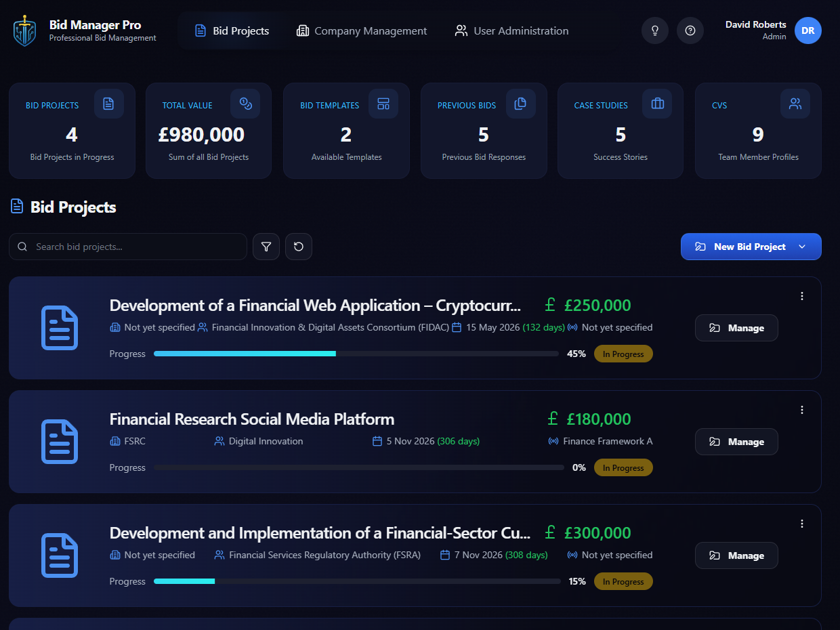840x630 pixels.
Task: Open the DR user avatar menu
Action: [807, 30]
